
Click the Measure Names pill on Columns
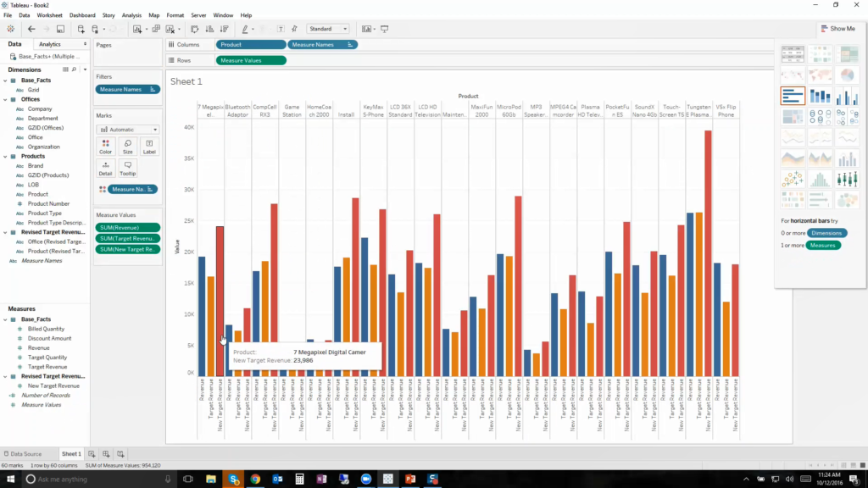tap(322, 44)
